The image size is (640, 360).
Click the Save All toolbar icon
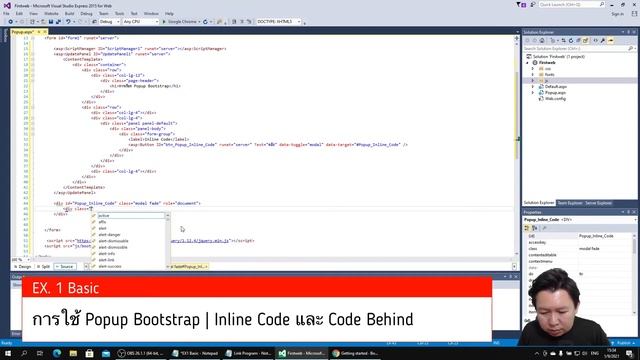tap(58, 22)
